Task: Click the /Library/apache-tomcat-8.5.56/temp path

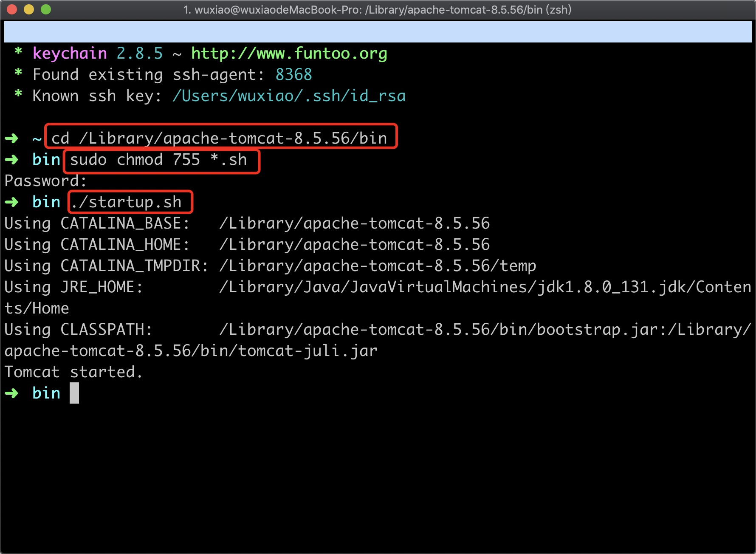Action: click(378, 266)
